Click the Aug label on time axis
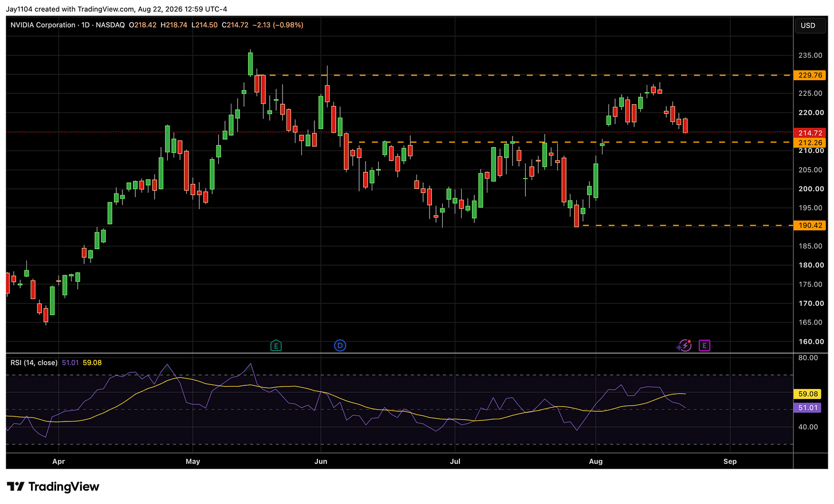 (x=596, y=461)
